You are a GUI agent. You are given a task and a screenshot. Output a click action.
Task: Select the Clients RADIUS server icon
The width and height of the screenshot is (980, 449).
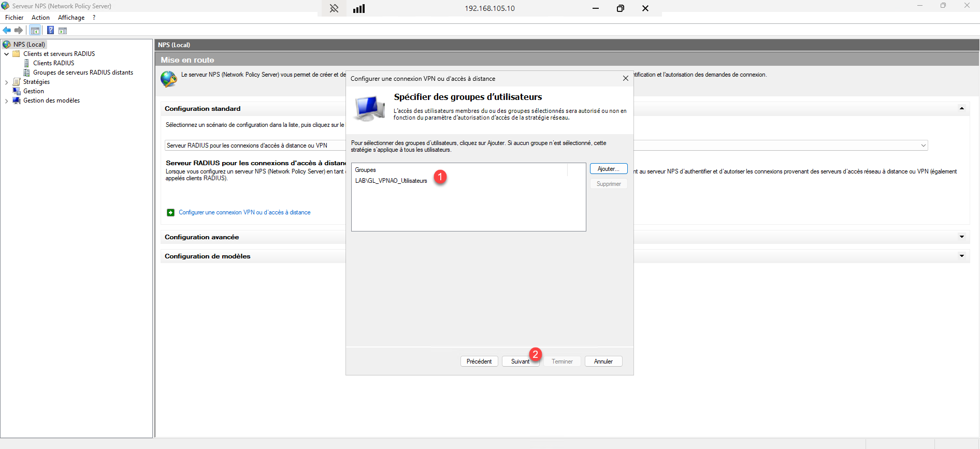[x=27, y=63]
